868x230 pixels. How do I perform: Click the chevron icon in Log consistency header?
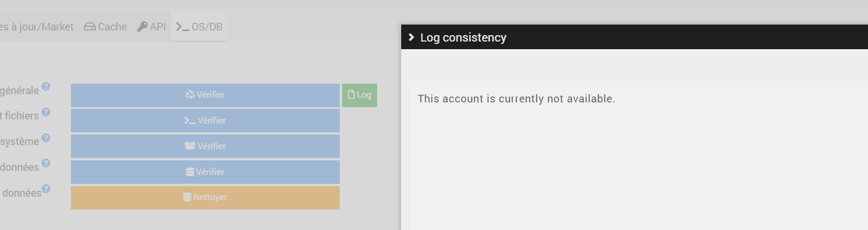pos(412,37)
